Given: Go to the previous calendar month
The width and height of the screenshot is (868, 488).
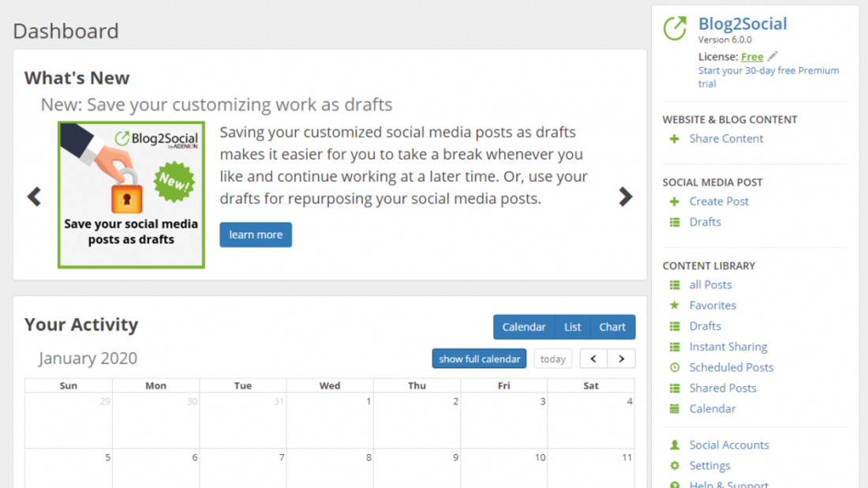Looking at the screenshot, I should (593, 359).
